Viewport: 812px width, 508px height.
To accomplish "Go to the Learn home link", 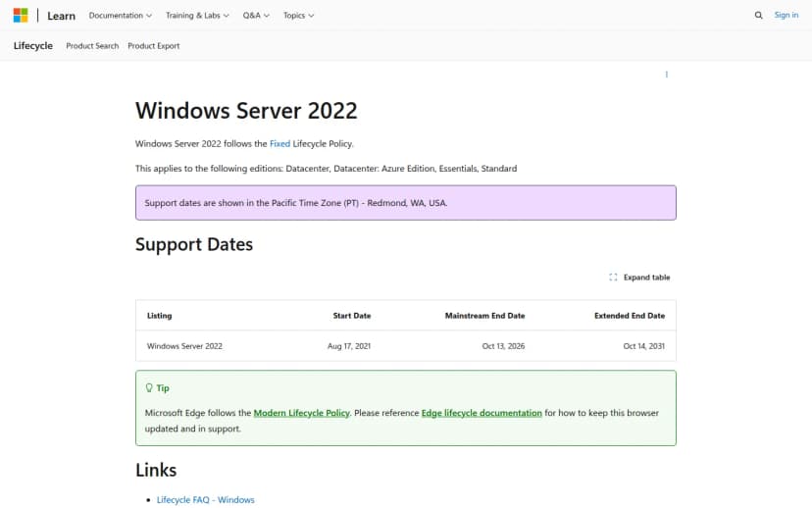I will (61, 16).
